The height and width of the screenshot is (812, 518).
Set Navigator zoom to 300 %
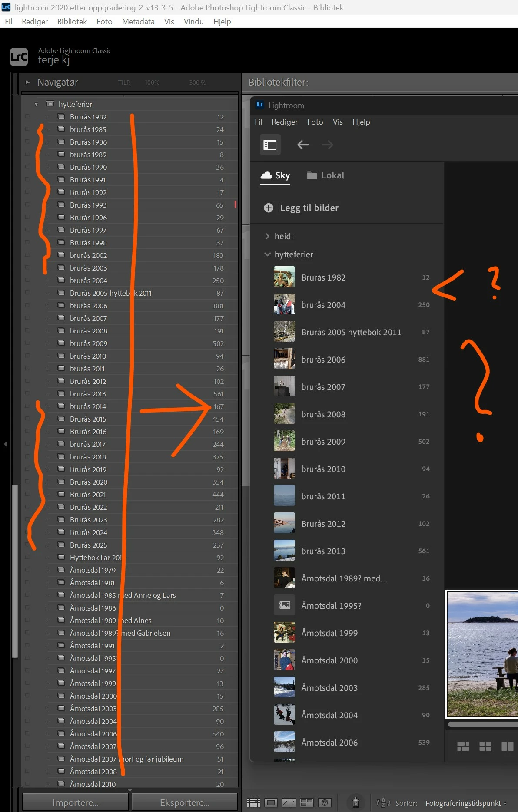197,83
